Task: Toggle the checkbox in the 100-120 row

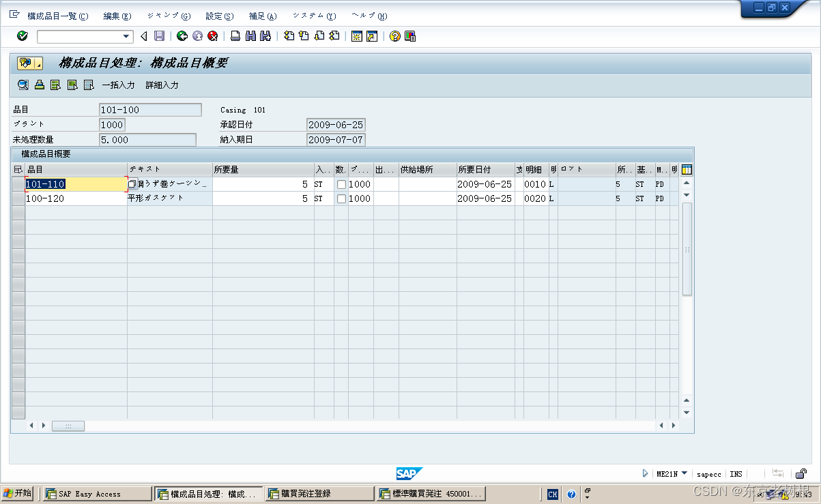Action: tap(341, 198)
